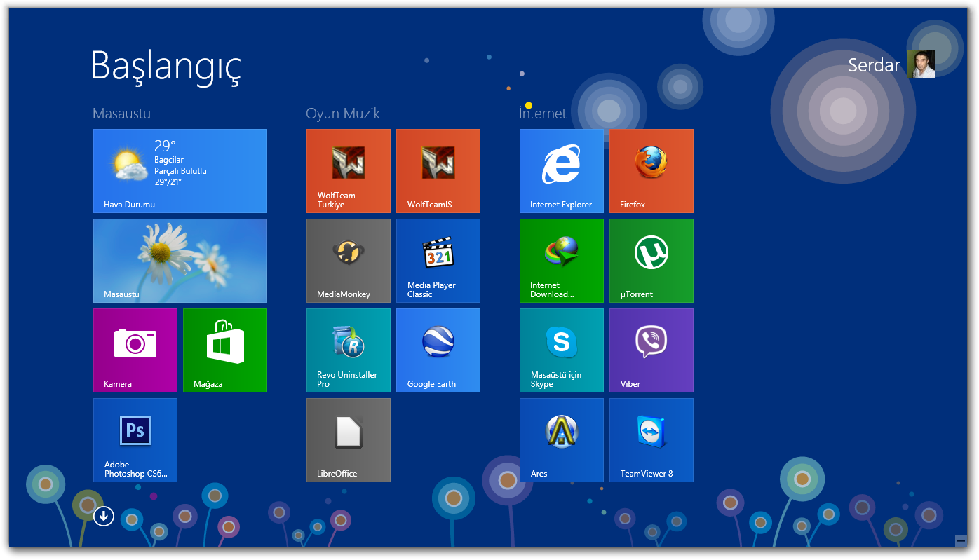Viewport: 979px width, 560px height.
Task: Expand all apps with the down arrow
Action: (x=103, y=516)
